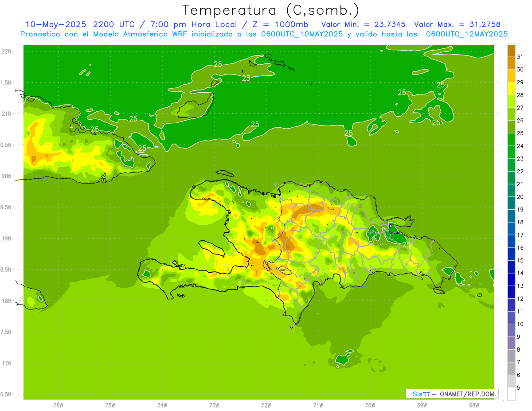532x411 pixels.
Task: Click the color scale label 31
Action: 520,57
